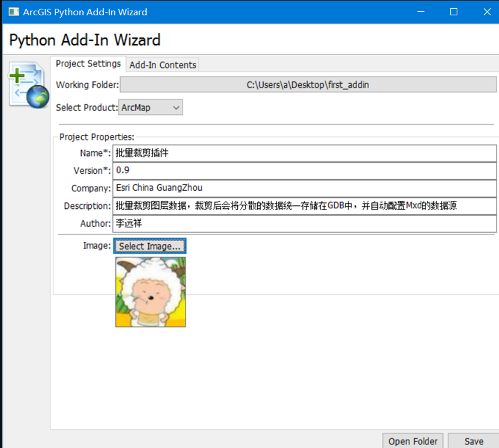Click the Working Folder: label

point(87,85)
